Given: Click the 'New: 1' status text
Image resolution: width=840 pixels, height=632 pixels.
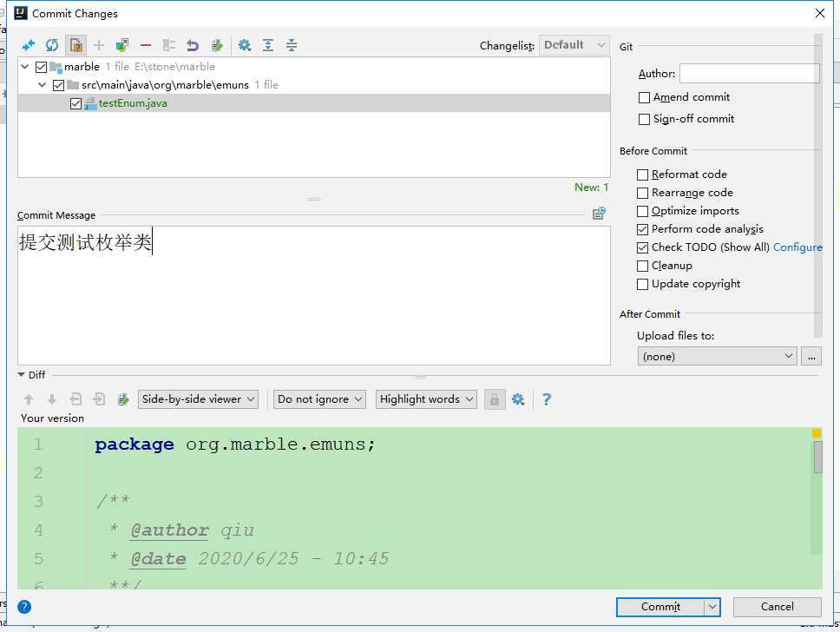Looking at the screenshot, I should pyautogui.click(x=592, y=187).
